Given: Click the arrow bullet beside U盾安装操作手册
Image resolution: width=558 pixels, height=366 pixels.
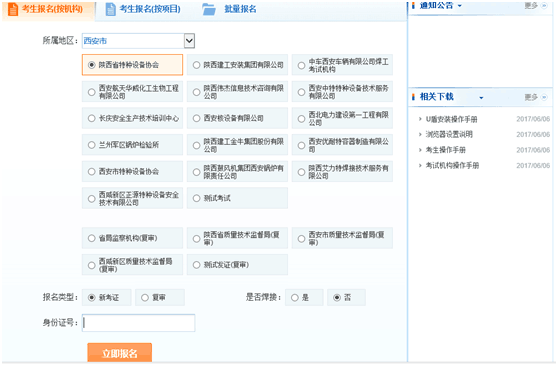Looking at the screenshot, I should pos(420,119).
